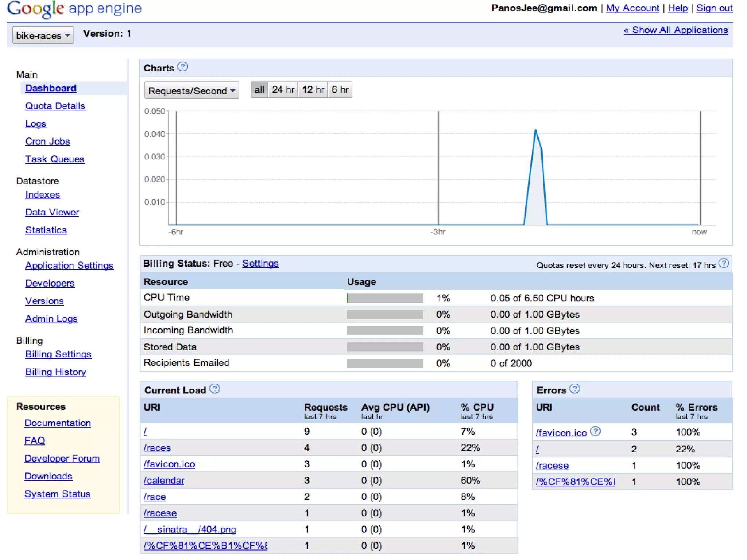Open the /race URI link
This screenshot has height=560, width=747.
click(x=155, y=497)
